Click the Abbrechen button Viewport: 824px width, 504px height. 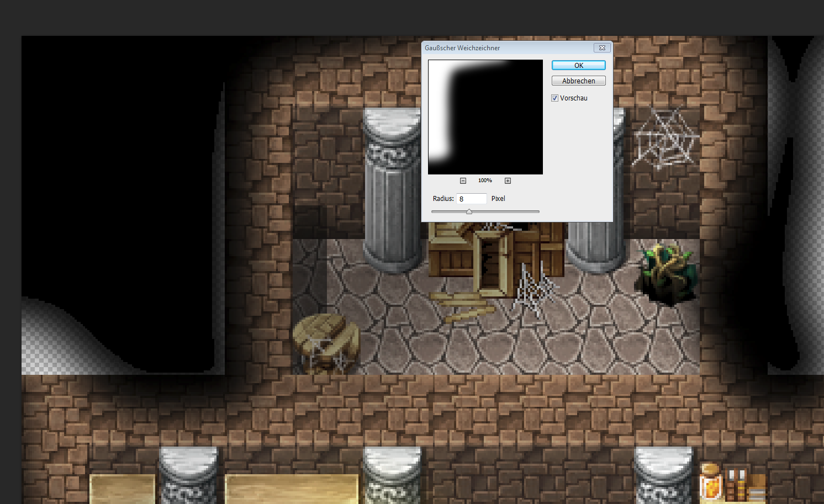click(578, 81)
